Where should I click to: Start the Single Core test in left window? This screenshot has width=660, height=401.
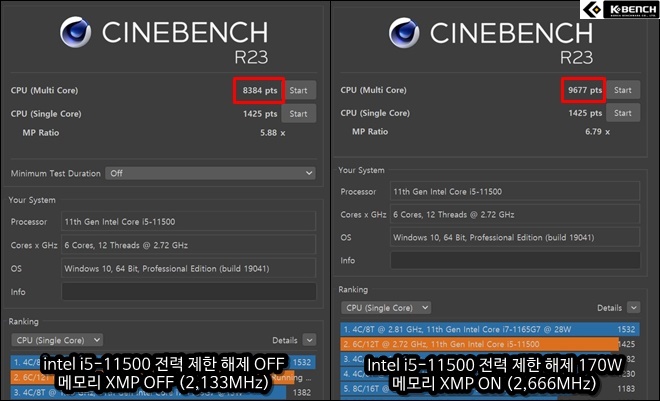tap(298, 114)
